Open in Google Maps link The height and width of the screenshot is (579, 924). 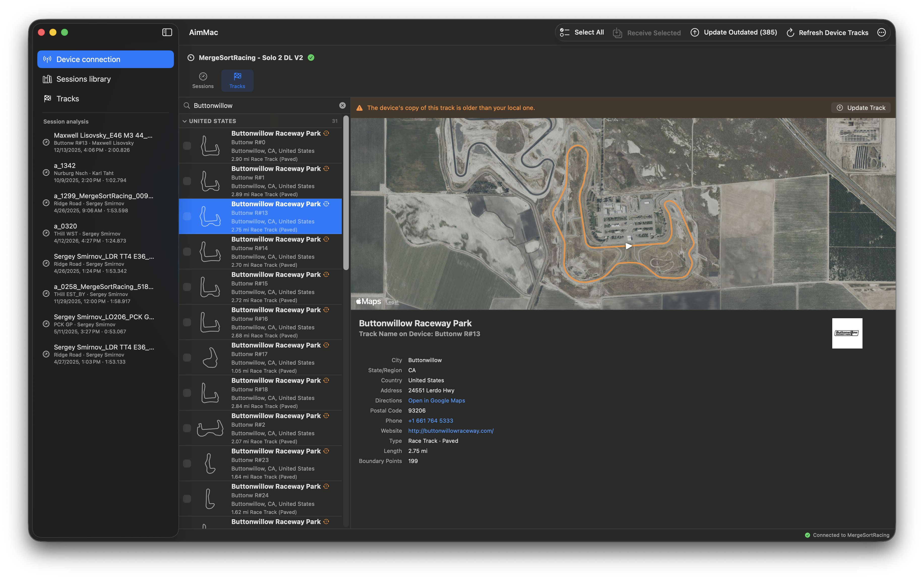[436, 400]
